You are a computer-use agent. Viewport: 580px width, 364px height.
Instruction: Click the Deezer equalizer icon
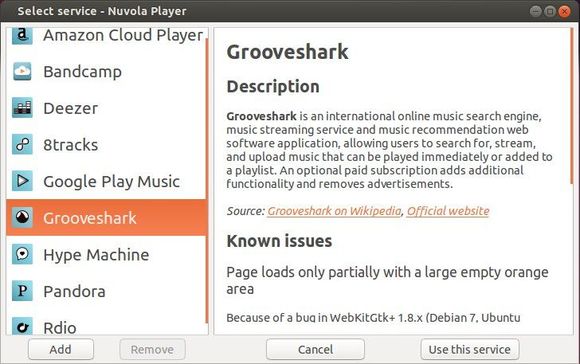[22, 108]
